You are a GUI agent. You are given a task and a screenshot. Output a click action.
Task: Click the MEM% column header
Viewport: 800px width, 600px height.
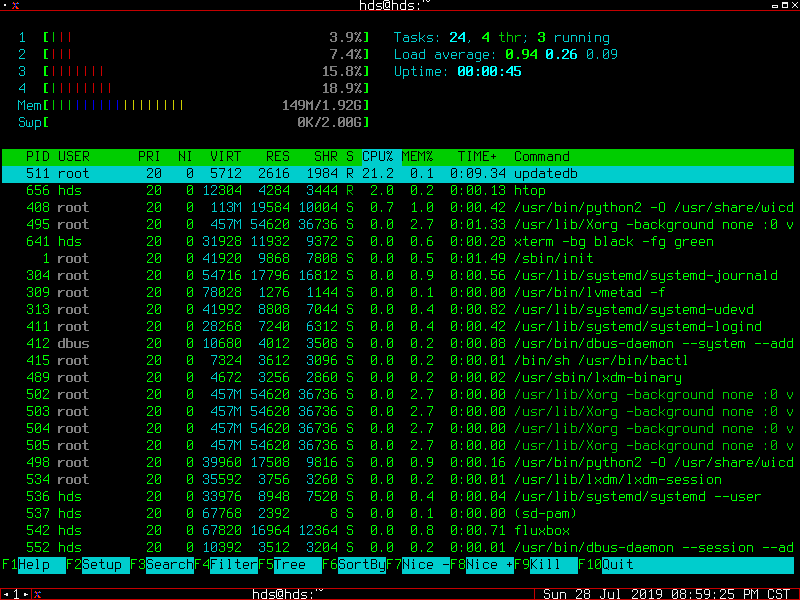pyautogui.click(x=417, y=157)
